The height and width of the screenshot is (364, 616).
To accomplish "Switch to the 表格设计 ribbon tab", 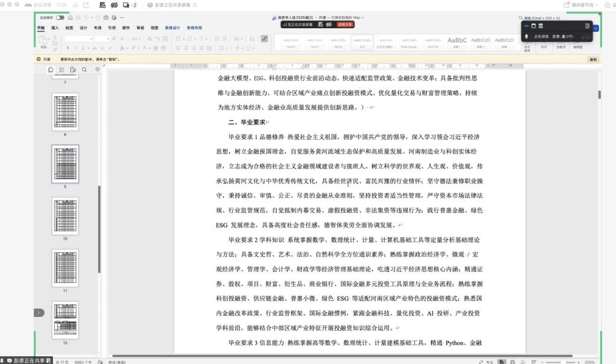I will 173,28.
